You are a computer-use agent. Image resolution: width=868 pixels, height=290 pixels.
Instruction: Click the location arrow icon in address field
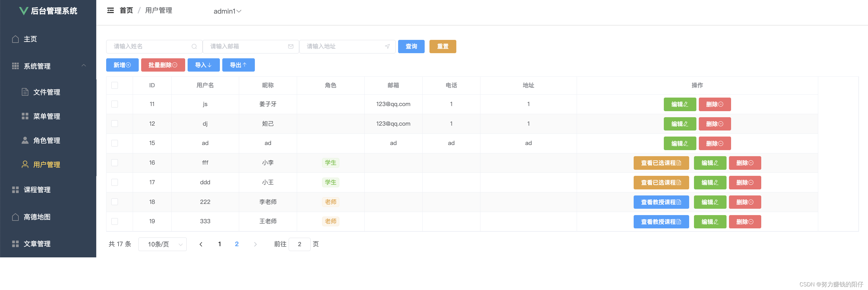click(x=387, y=47)
